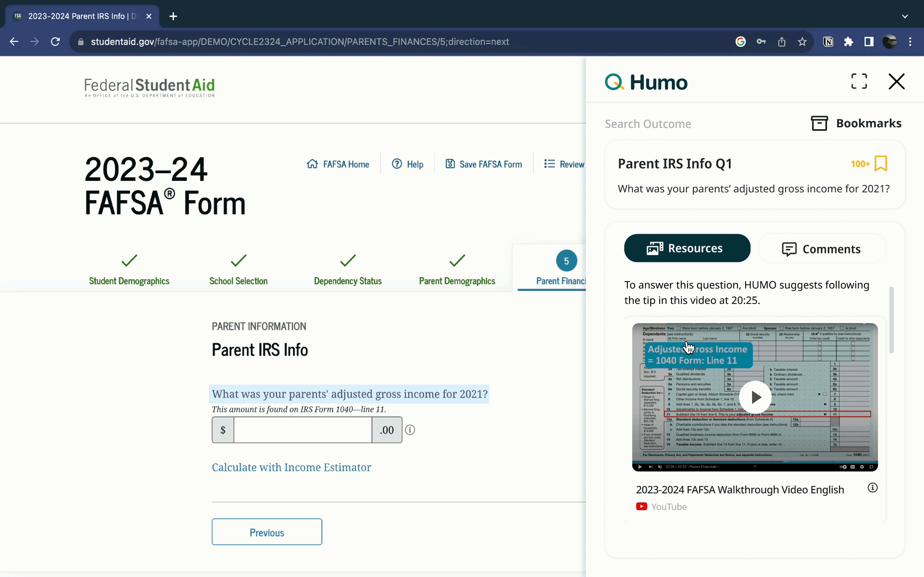Click the browser forward arrow

coord(35,42)
